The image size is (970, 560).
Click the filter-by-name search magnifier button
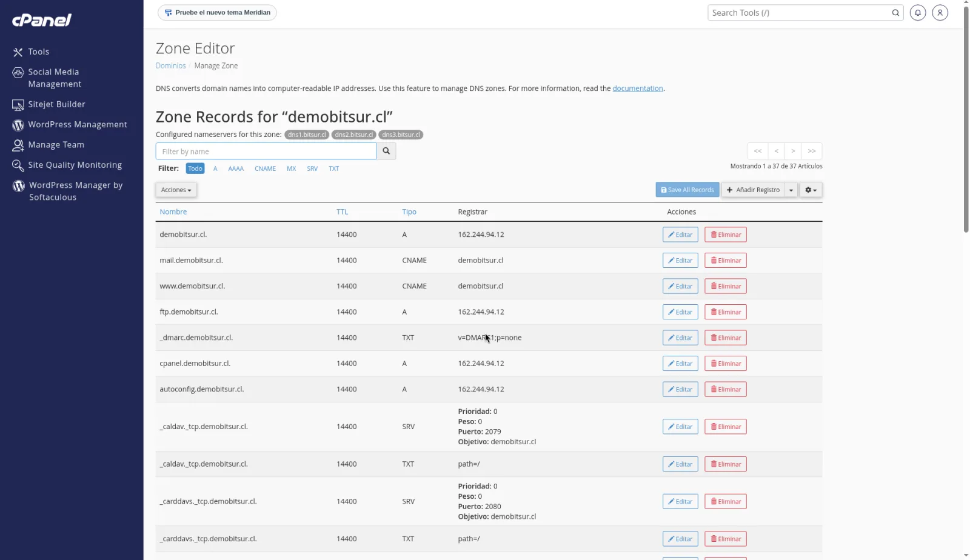[386, 151]
